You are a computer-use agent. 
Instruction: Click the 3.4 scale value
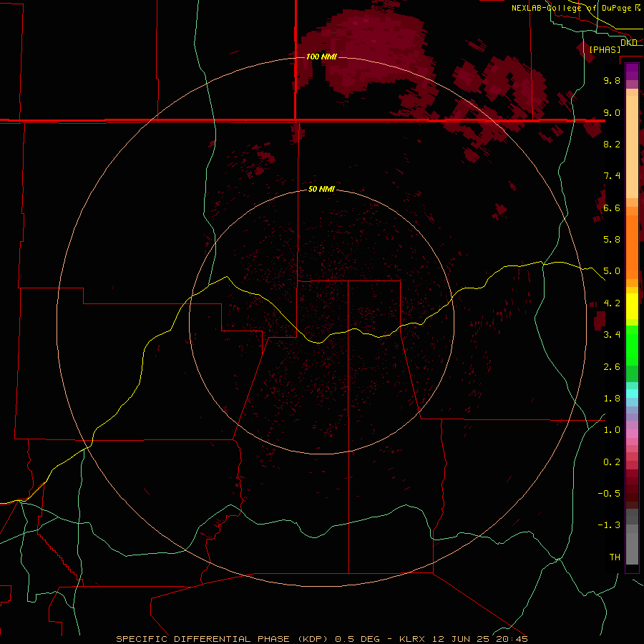(x=612, y=335)
